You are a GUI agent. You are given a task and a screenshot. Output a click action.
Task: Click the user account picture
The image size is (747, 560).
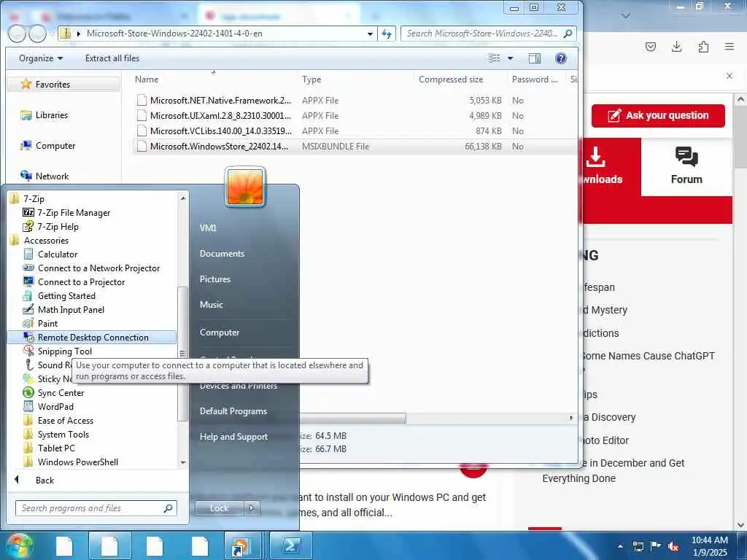pyautogui.click(x=245, y=187)
